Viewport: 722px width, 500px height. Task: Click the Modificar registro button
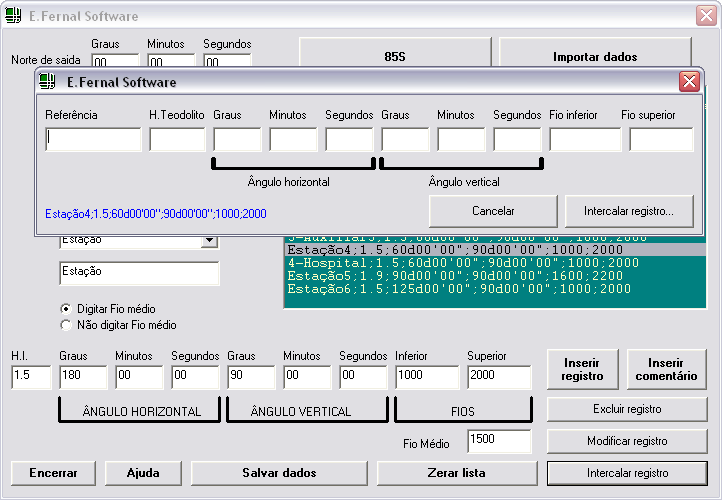coord(627,441)
